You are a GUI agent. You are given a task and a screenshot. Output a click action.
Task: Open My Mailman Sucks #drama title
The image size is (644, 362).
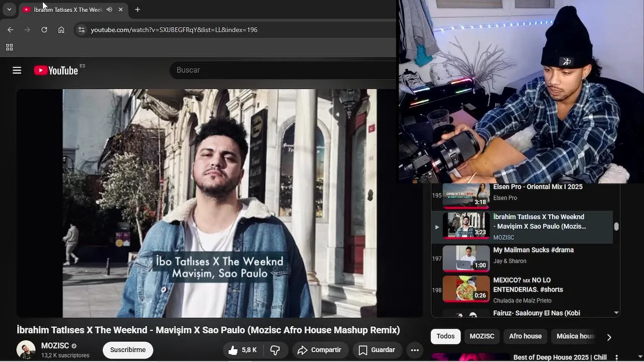click(x=533, y=250)
